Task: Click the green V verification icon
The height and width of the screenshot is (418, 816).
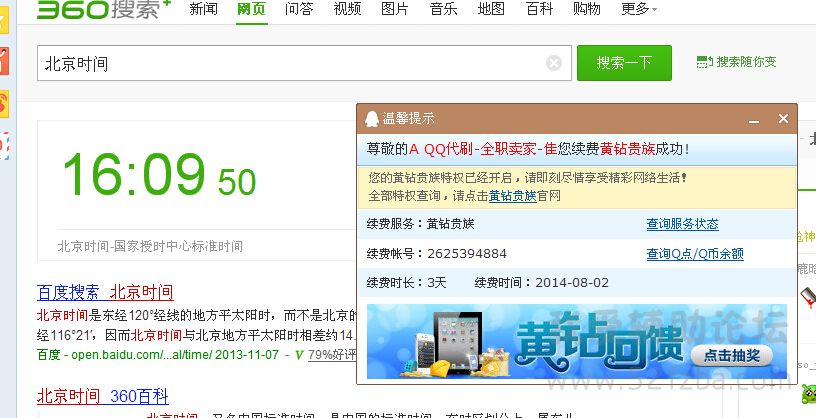Action: click(298, 355)
